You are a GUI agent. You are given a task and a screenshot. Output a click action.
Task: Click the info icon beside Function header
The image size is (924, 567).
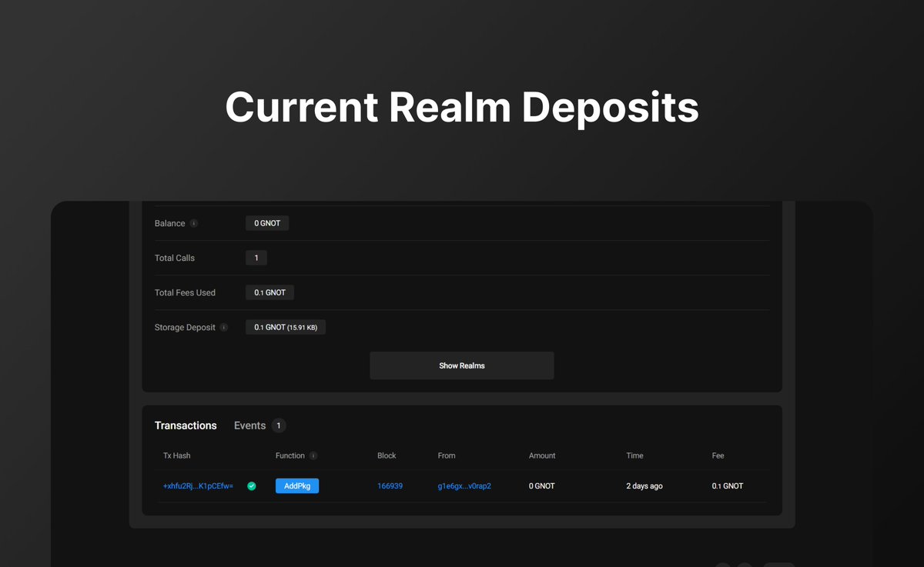[313, 455]
